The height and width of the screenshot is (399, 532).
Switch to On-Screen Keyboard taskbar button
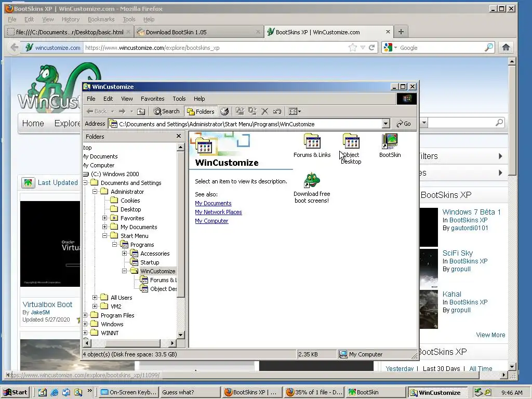pyautogui.click(x=129, y=392)
